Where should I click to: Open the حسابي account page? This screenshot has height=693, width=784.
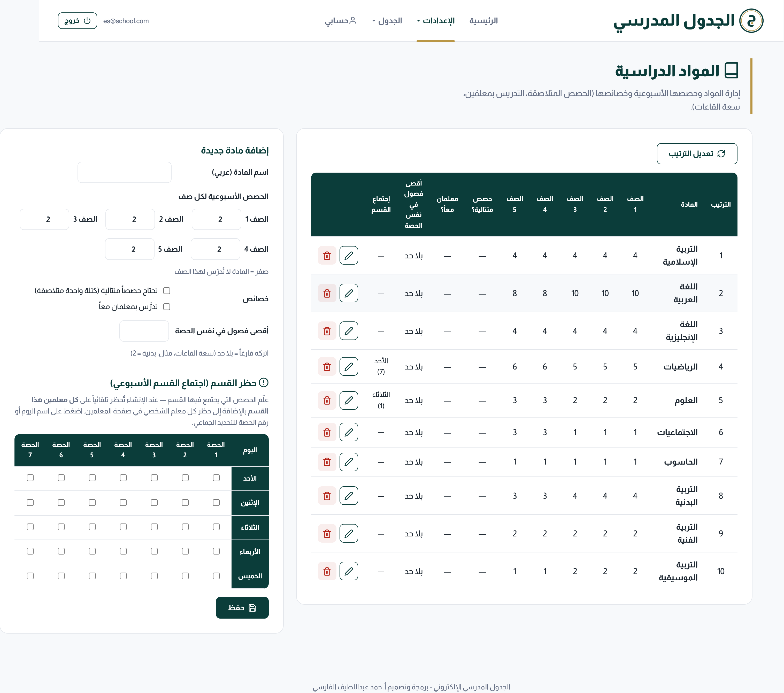pyautogui.click(x=341, y=21)
